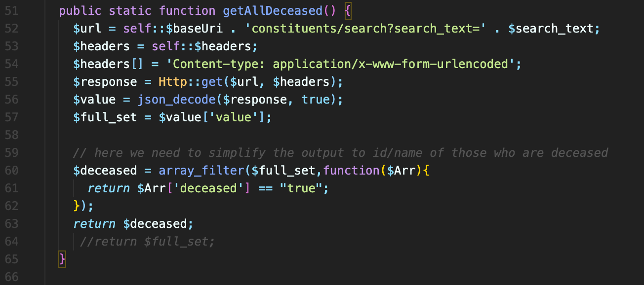Click the json_decode function call

click(176, 100)
